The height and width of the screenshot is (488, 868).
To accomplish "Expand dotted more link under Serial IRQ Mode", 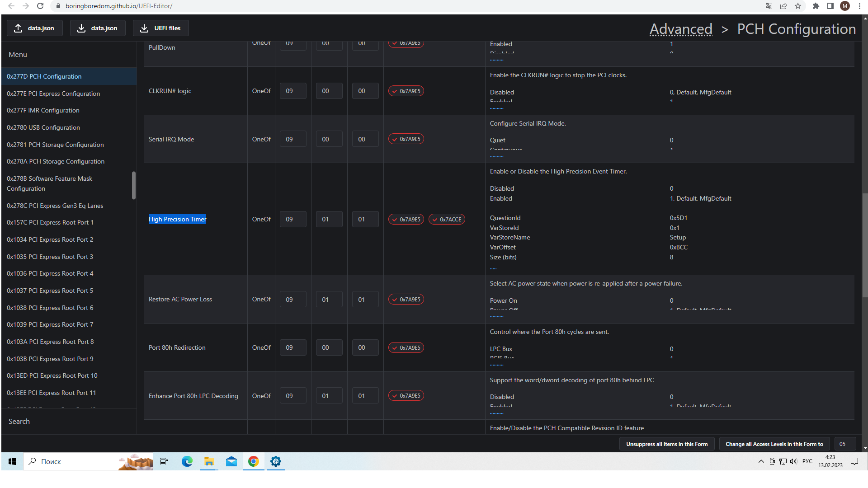I will (x=496, y=157).
